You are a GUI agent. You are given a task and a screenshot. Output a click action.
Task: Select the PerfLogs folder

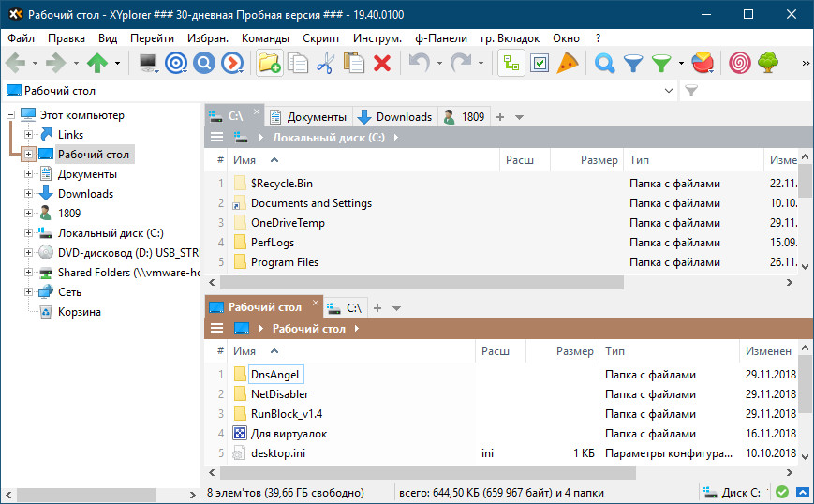pos(273,243)
